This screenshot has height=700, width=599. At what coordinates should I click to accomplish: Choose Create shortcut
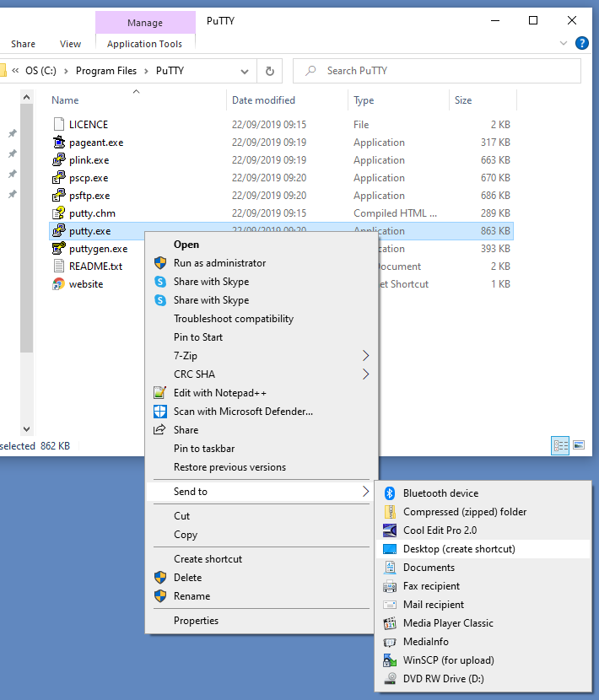(262, 559)
